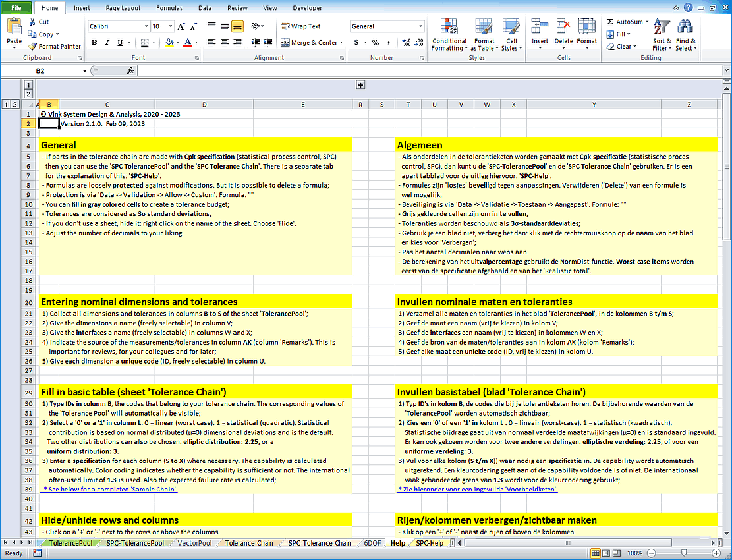Open the Calibri font name dropdown
This screenshot has width=732, height=560.
click(146, 26)
